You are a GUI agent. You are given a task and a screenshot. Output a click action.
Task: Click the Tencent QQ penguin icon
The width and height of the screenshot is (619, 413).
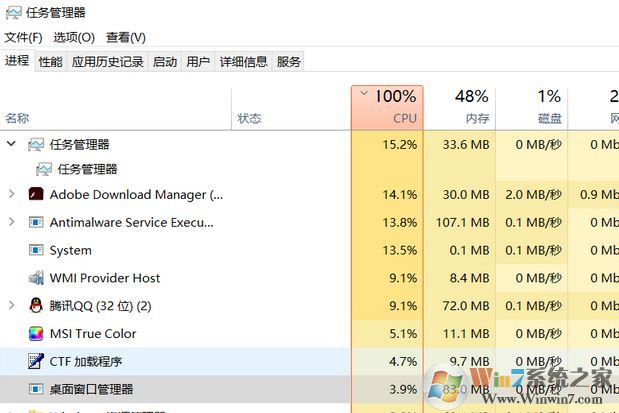36,306
